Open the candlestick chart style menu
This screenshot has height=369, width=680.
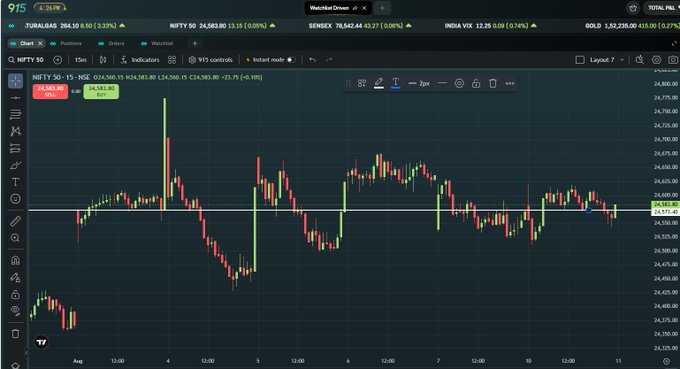(103, 60)
